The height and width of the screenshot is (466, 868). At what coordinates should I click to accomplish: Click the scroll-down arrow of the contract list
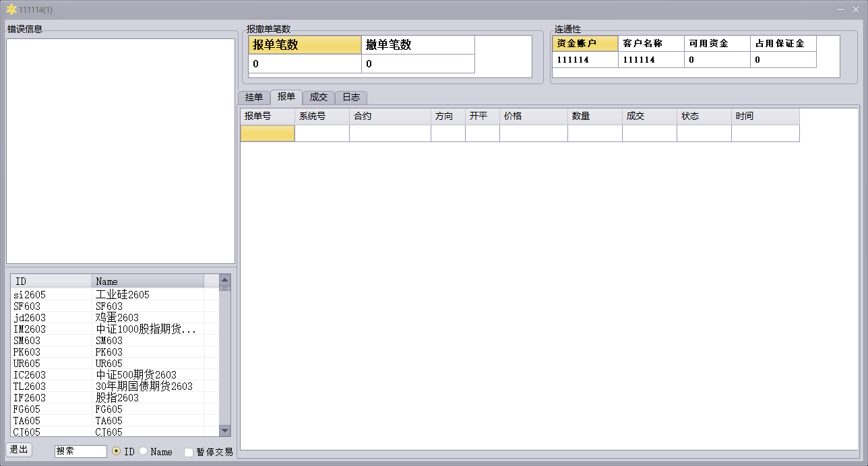click(x=225, y=431)
